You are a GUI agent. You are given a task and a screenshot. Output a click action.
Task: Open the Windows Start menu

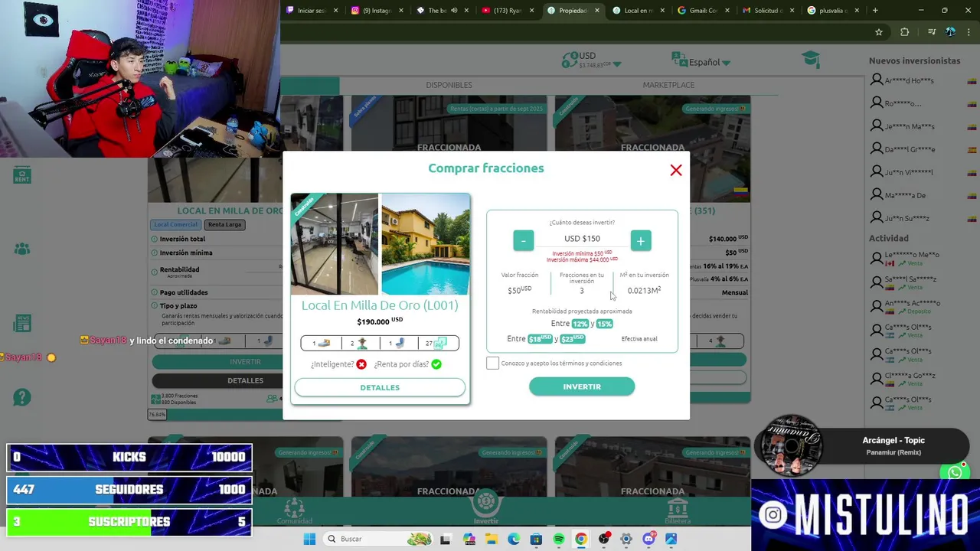(309, 539)
